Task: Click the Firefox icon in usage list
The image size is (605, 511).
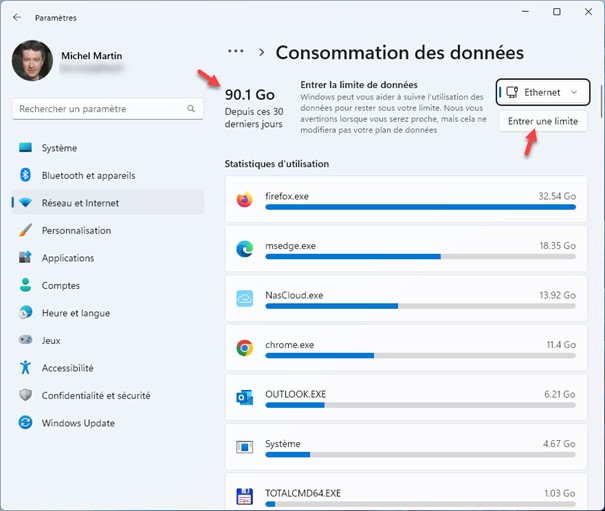Action: [x=244, y=200]
